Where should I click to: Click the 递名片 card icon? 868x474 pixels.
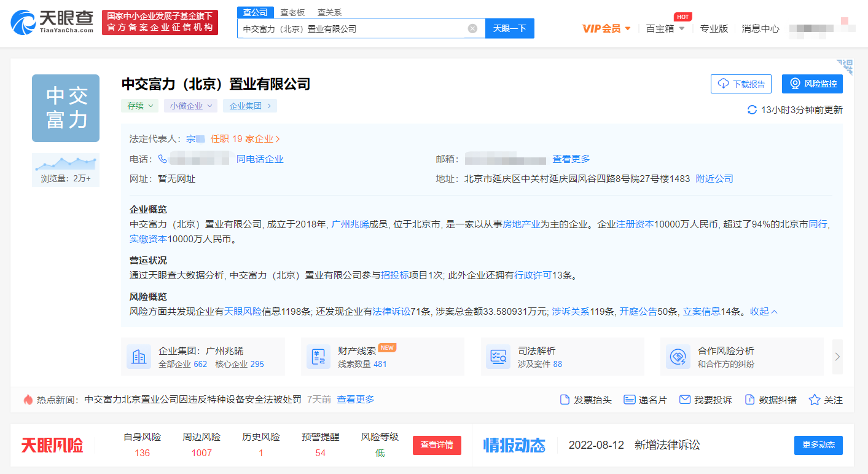point(629,400)
